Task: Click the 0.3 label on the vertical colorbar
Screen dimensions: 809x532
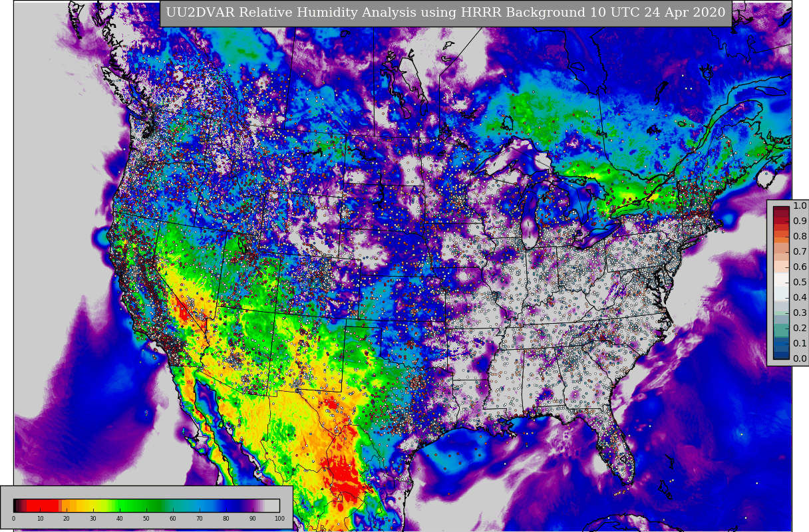Action: click(800, 313)
